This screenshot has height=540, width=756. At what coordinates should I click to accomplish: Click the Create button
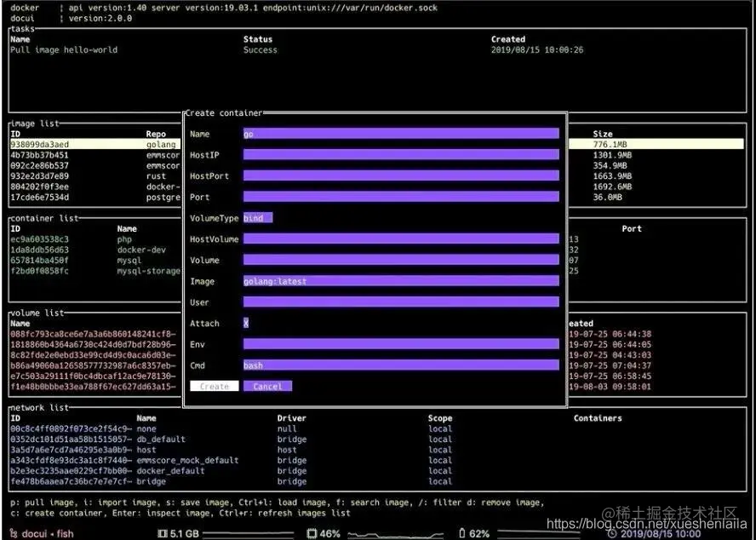coord(214,386)
